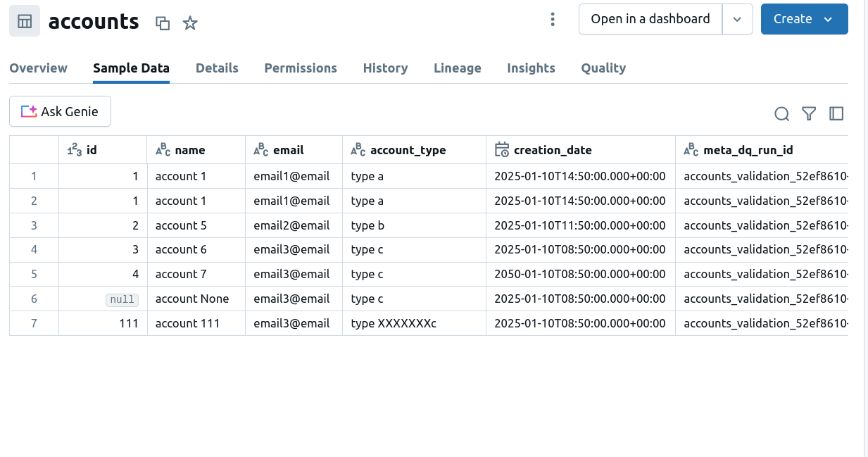Select meta_dq_run_id cell in row 4
The height and width of the screenshot is (457, 868).
pyautogui.click(x=762, y=250)
